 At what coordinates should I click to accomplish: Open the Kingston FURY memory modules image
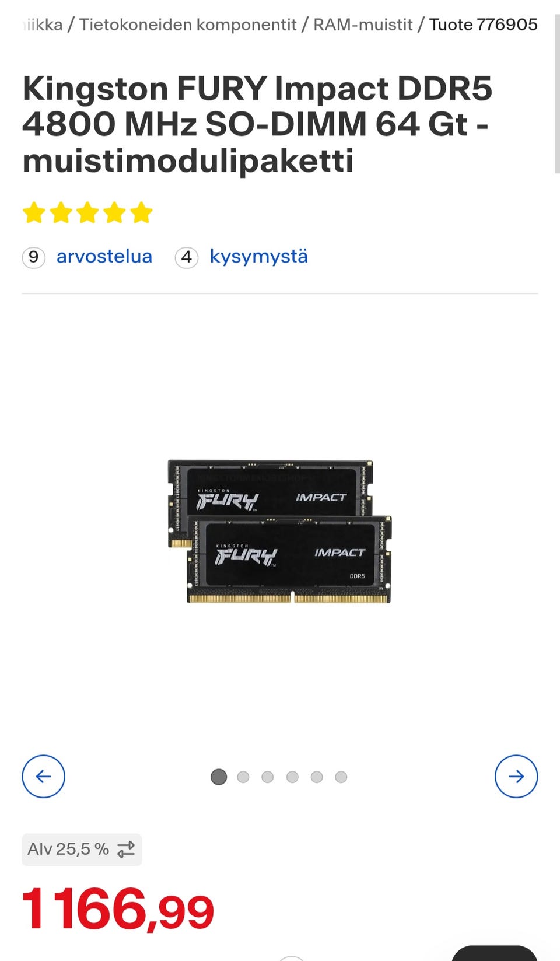coord(279,532)
